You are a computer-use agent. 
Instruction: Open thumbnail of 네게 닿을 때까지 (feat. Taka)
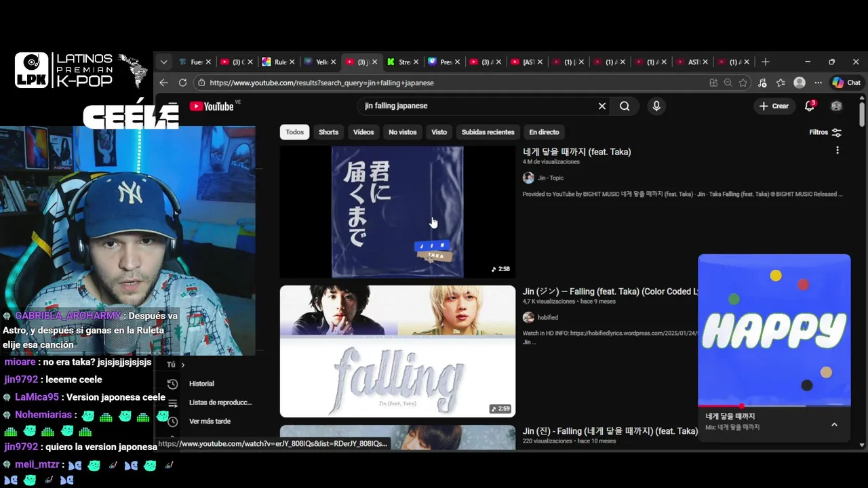click(397, 211)
